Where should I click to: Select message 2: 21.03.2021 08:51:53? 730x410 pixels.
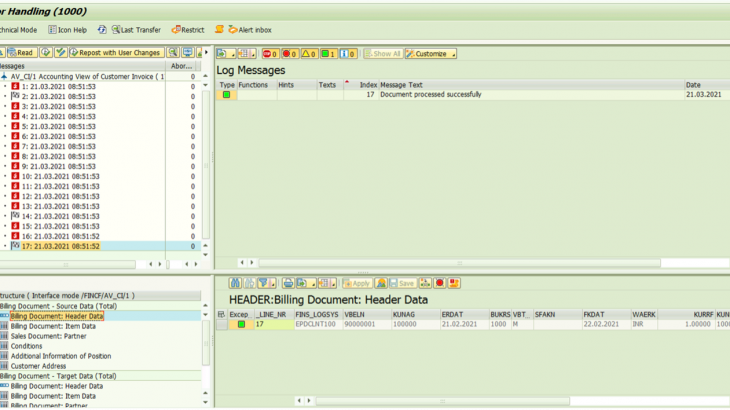tap(58, 96)
